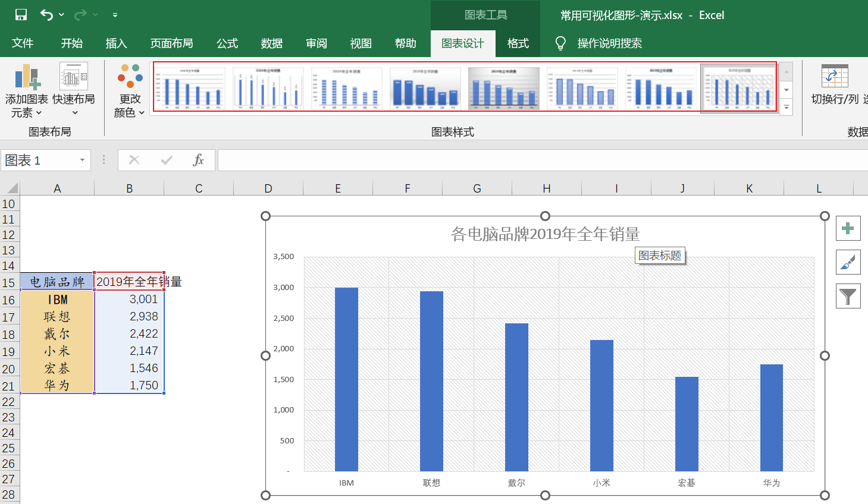The width and height of the screenshot is (868, 504).
Task: Select cell 2019年全年销量 header
Action: [129, 282]
